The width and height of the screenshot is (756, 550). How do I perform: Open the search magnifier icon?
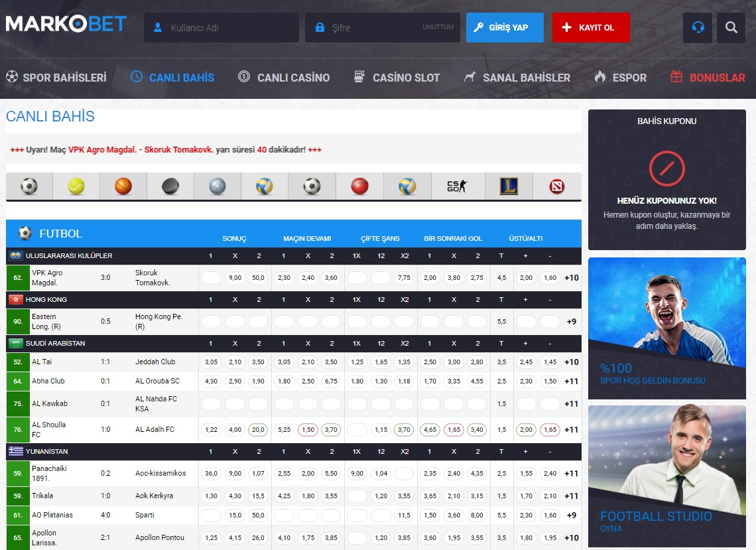(x=731, y=27)
